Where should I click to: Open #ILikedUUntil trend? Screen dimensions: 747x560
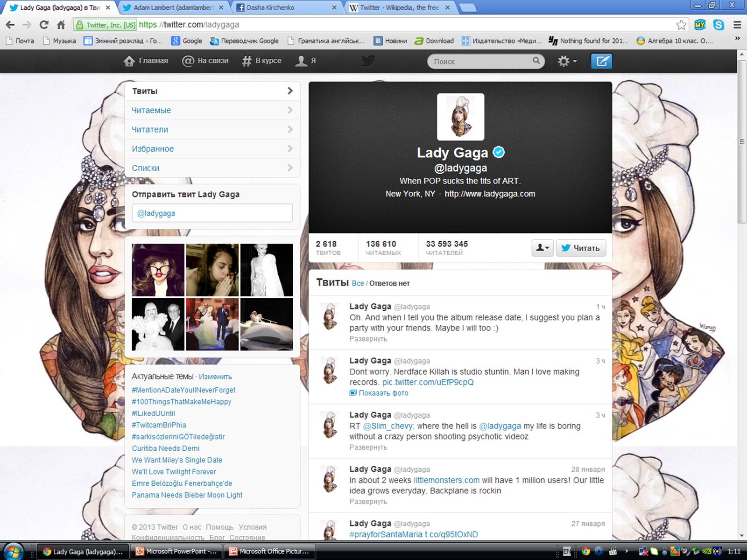pyautogui.click(x=153, y=413)
